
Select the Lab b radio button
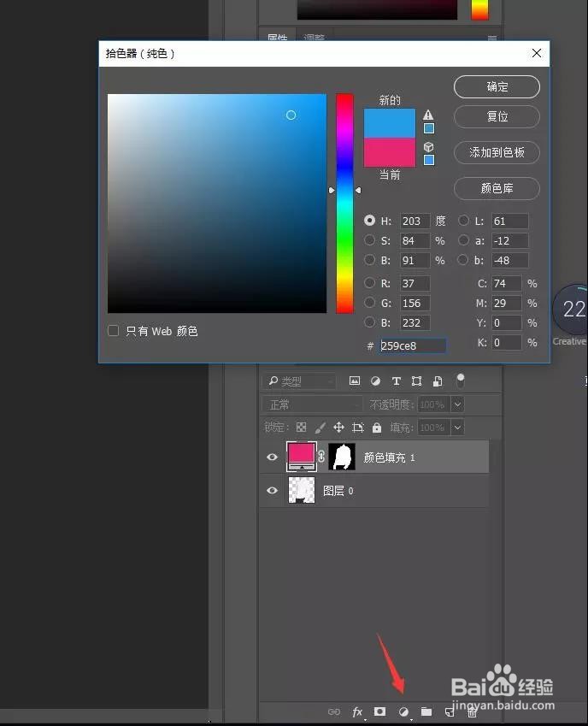[x=463, y=260]
